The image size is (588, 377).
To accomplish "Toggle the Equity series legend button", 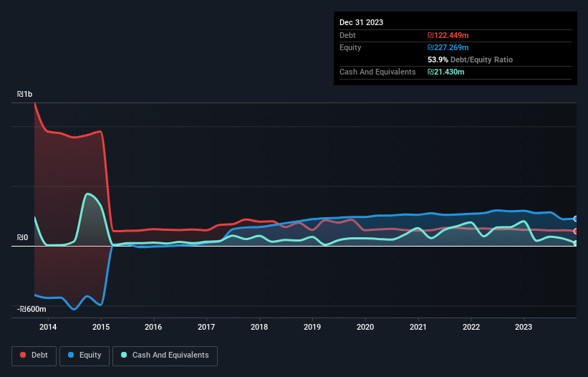I will click(x=85, y=355).
